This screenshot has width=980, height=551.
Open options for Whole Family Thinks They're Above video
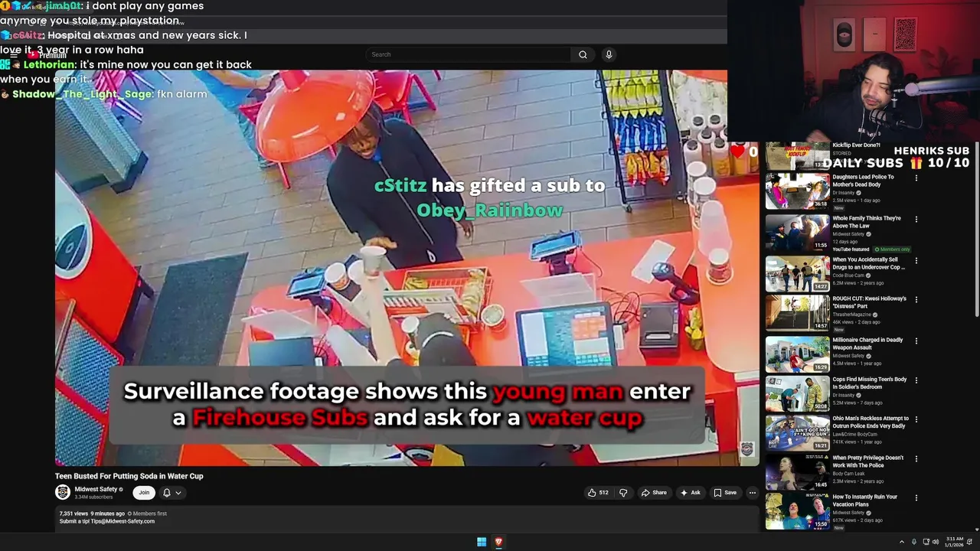pyautogui.click(x=916, y=220)
